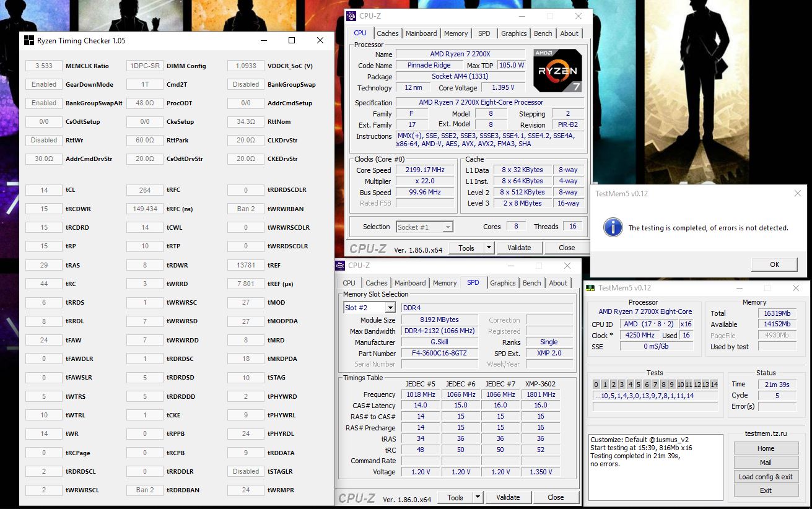Click the VDDCR_SoC value 1.0938
812x509 pixels.
(246, 66)
